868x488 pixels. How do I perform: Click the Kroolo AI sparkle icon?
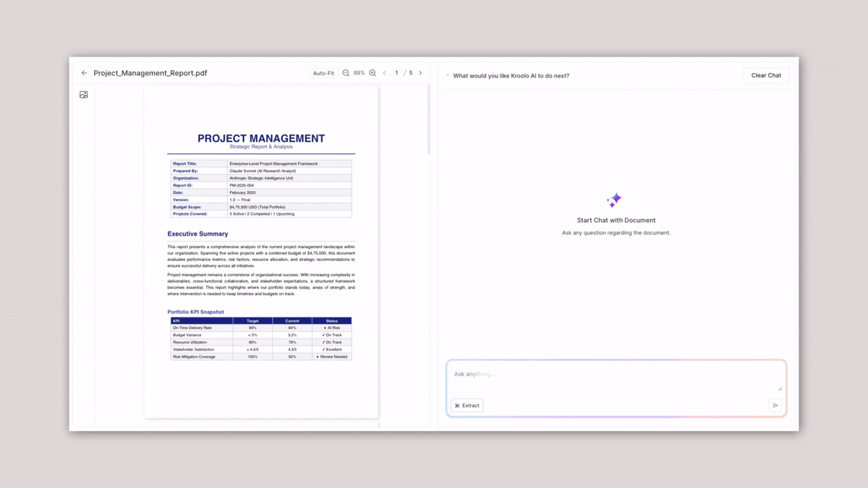[x=614, y=200]
